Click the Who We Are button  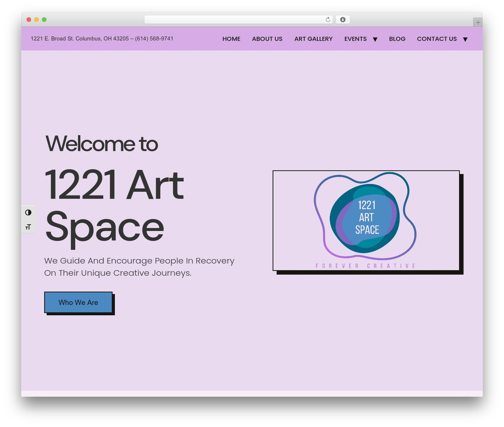(78, 302)
